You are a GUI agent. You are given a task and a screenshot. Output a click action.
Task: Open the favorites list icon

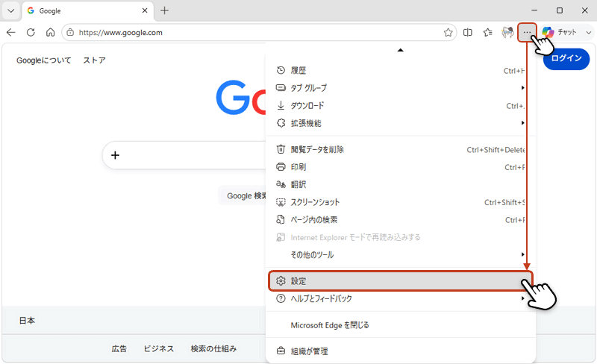coord(488,33)
